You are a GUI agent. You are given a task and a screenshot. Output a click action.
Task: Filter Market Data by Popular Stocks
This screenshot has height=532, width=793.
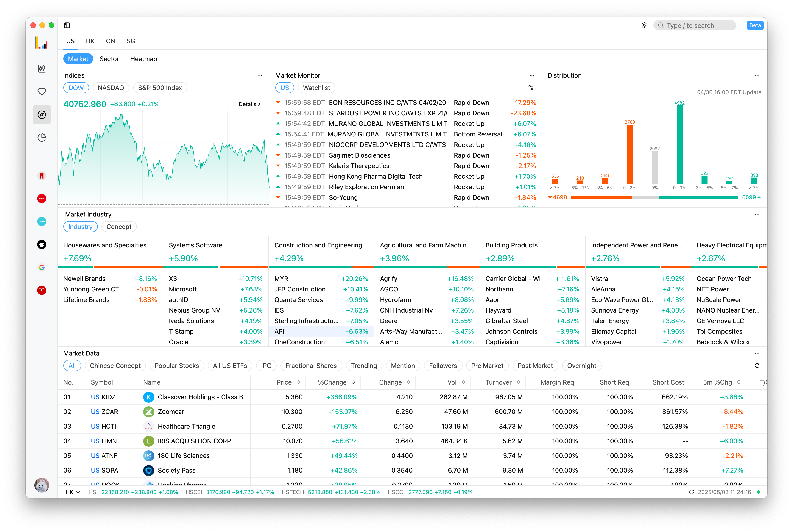(x=176, y=366)
